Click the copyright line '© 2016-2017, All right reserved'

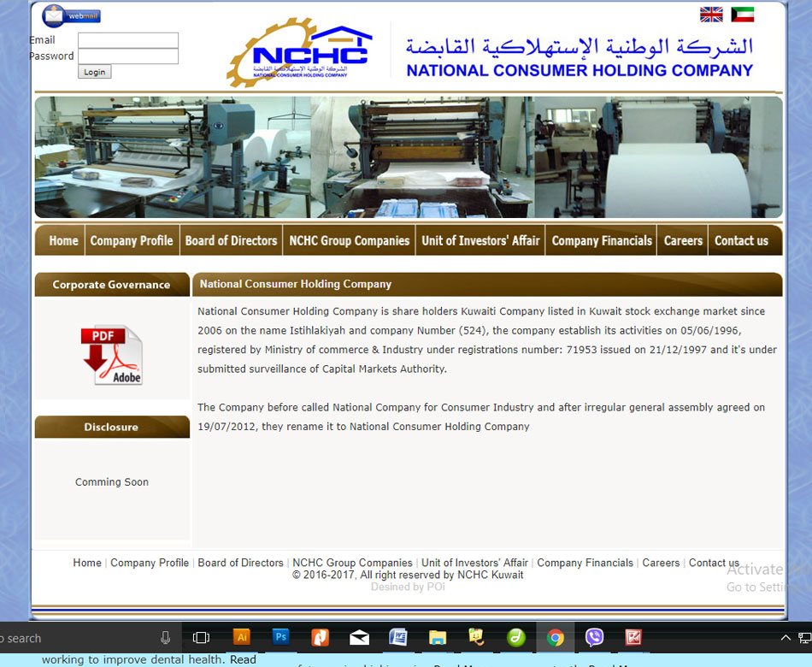pos(408,575)
